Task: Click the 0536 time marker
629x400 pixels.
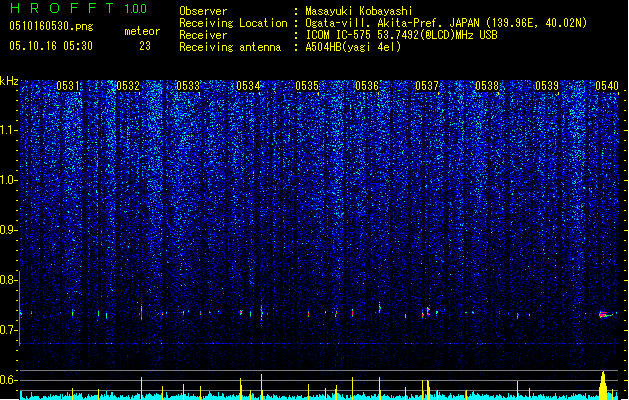Action: [x=367, y=86]
